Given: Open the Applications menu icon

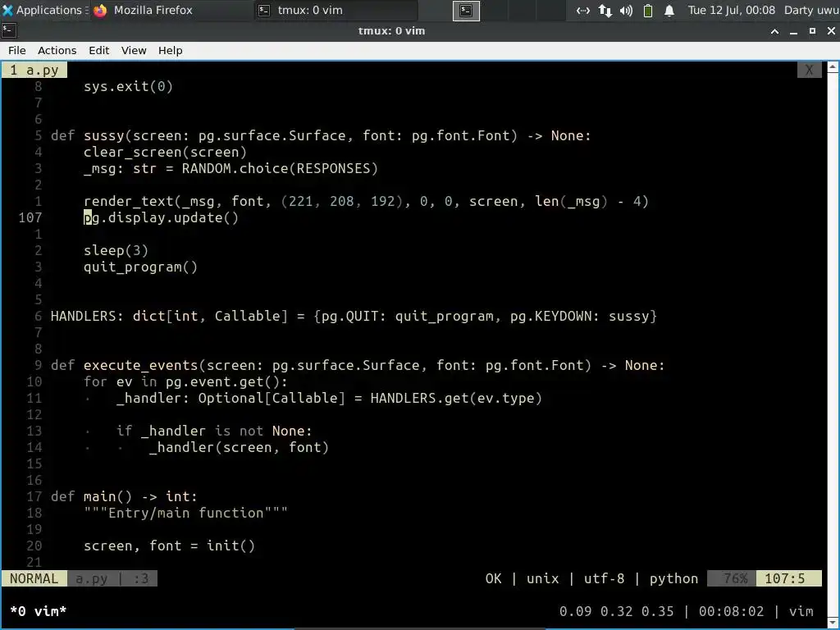Looking at the screenshot, I should point(7,10).
